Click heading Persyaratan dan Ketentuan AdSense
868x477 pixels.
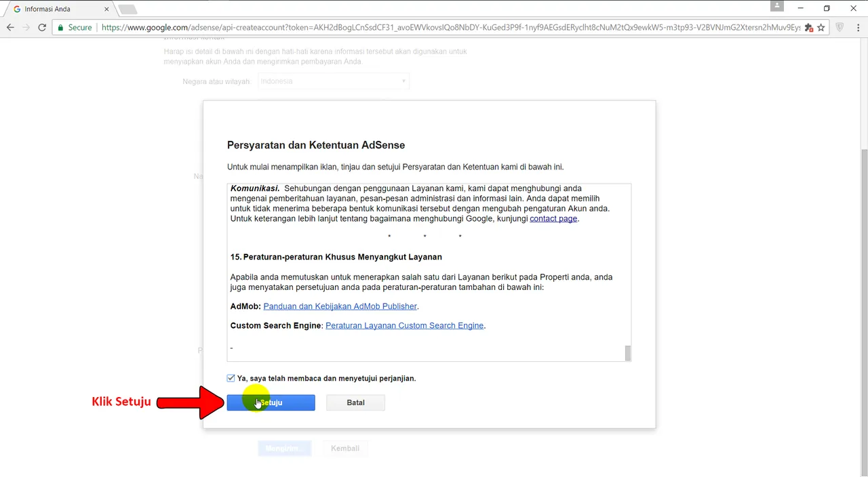[x=316, y=145]
